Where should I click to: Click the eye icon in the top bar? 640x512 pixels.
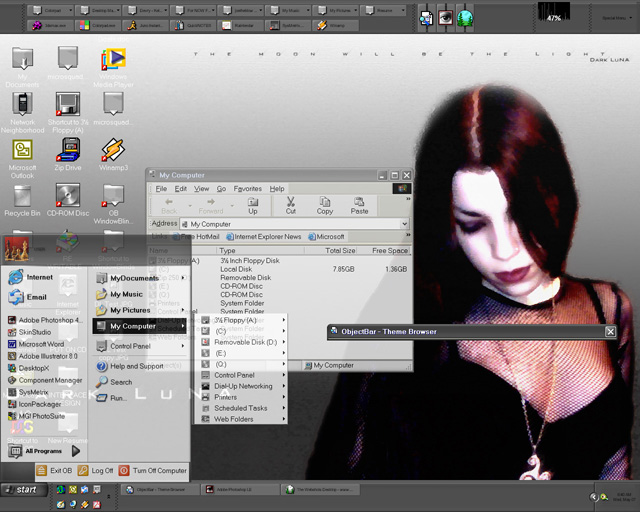pos(445,18)
